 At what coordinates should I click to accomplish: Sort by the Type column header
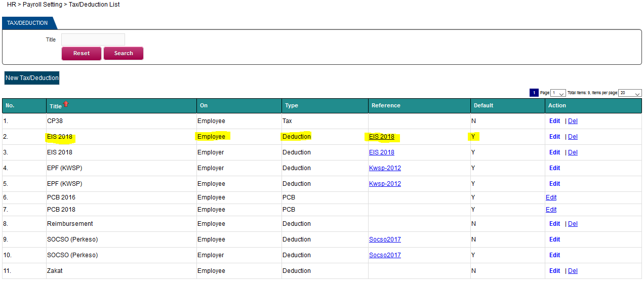pyautogui.click(x=292, y=105)
